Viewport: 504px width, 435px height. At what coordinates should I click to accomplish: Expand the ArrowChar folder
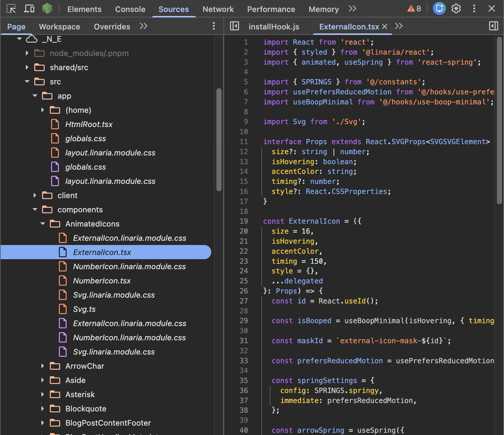[43, 366]
